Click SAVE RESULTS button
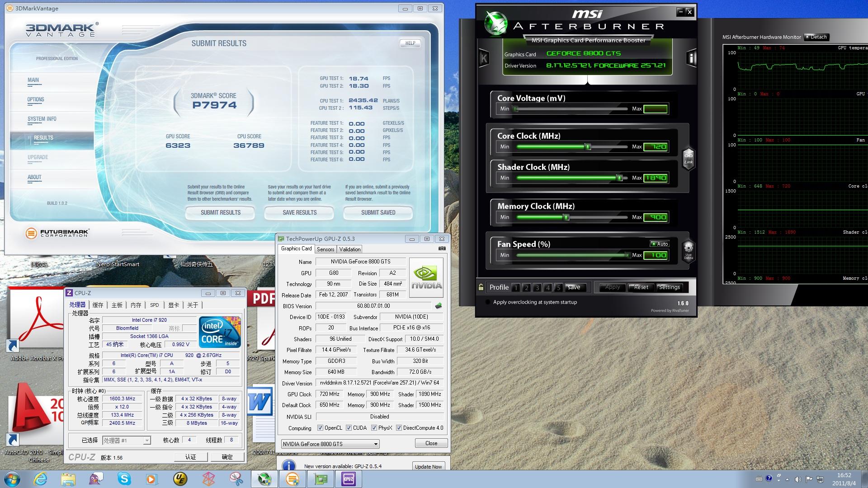Screen dimensions: 868x488 pyautogui.click(x=299, y=212)
